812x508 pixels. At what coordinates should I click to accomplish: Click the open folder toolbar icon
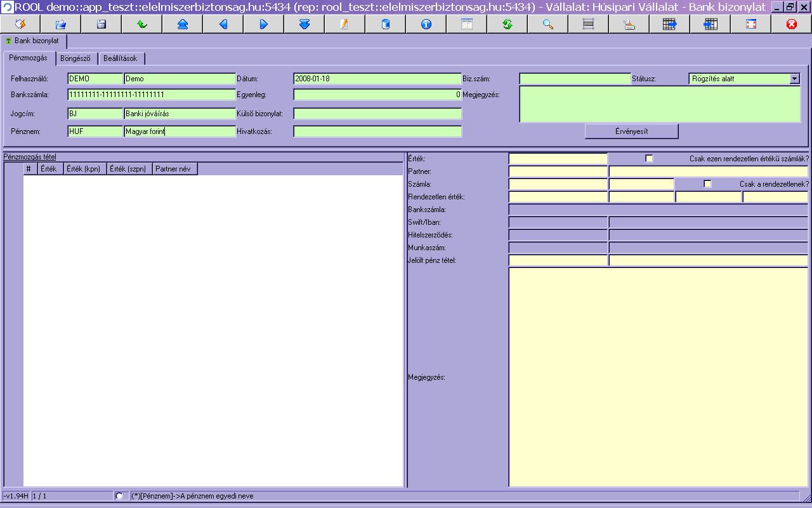[x=61, y=24]
